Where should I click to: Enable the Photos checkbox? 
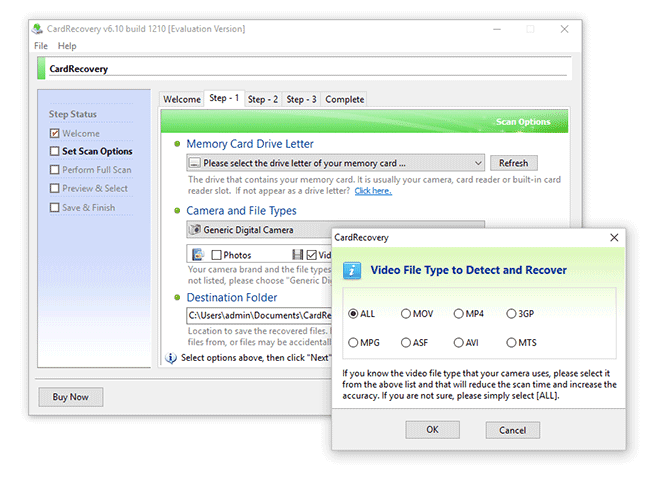pyautogui.click(x=216, y=255)
